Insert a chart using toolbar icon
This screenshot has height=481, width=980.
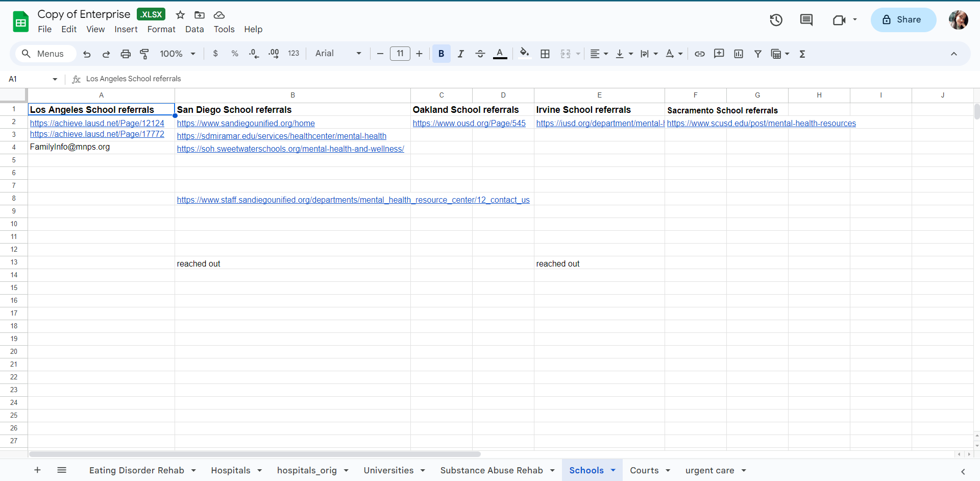click(x=738, y=54)
